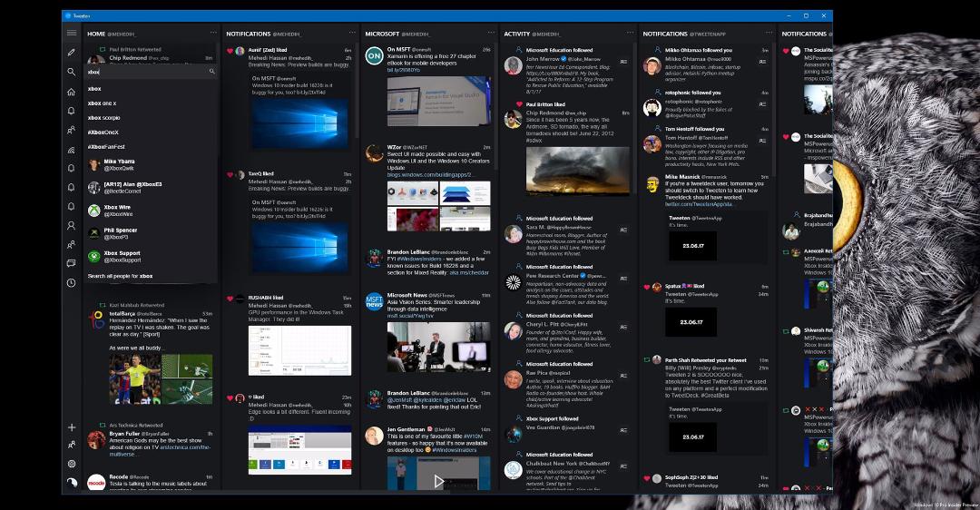Open the Home column options (three dots)
Screen dimensions: 980x510
pos(213,34)
